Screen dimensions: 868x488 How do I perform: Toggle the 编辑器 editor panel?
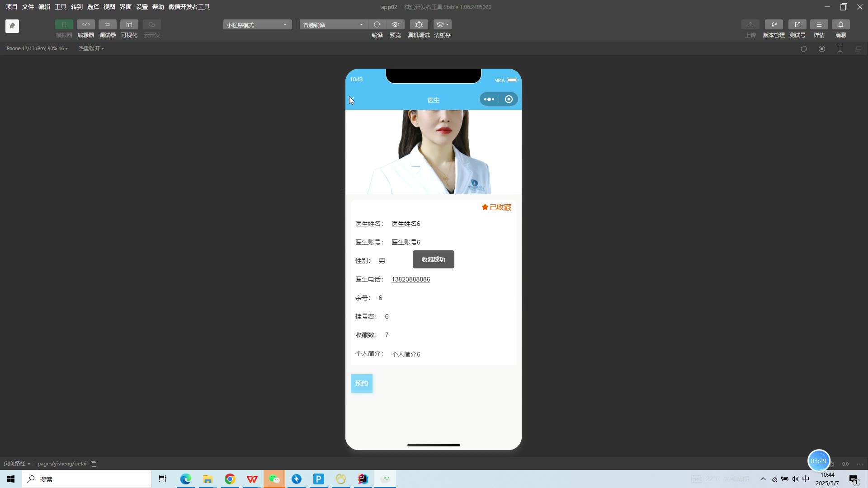85,24
